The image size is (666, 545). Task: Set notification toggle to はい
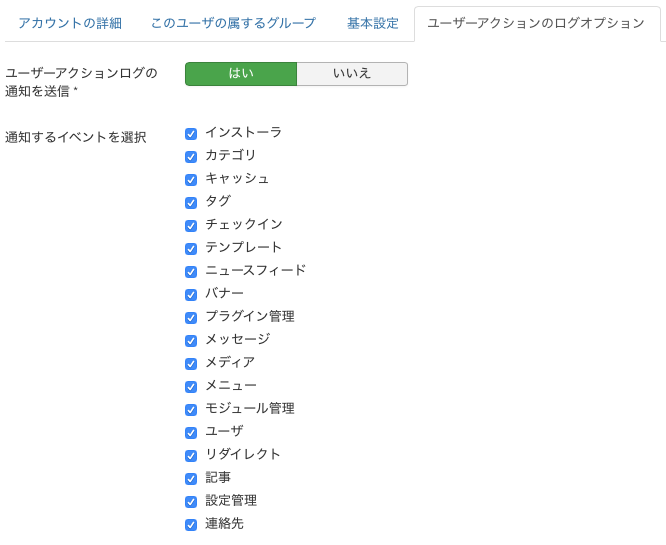[x=241, y=74]
